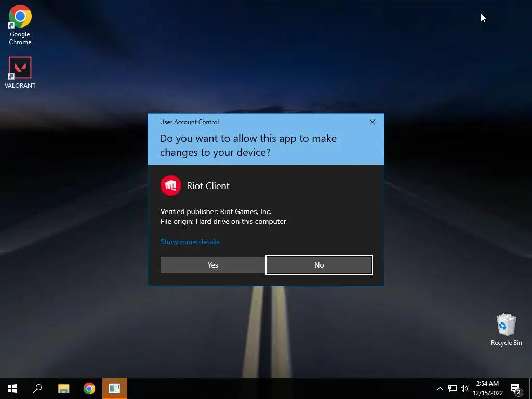Viewport: 532px width, 399px height.
Task: Select the Recycle Bin icon
Action: (x=506, y=330)
